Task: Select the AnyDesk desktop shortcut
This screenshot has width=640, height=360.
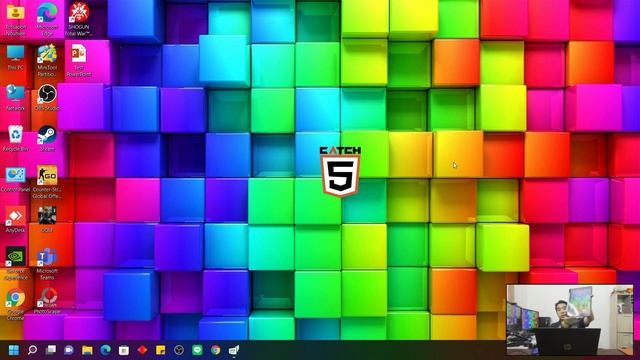Action: coord(16,220)
